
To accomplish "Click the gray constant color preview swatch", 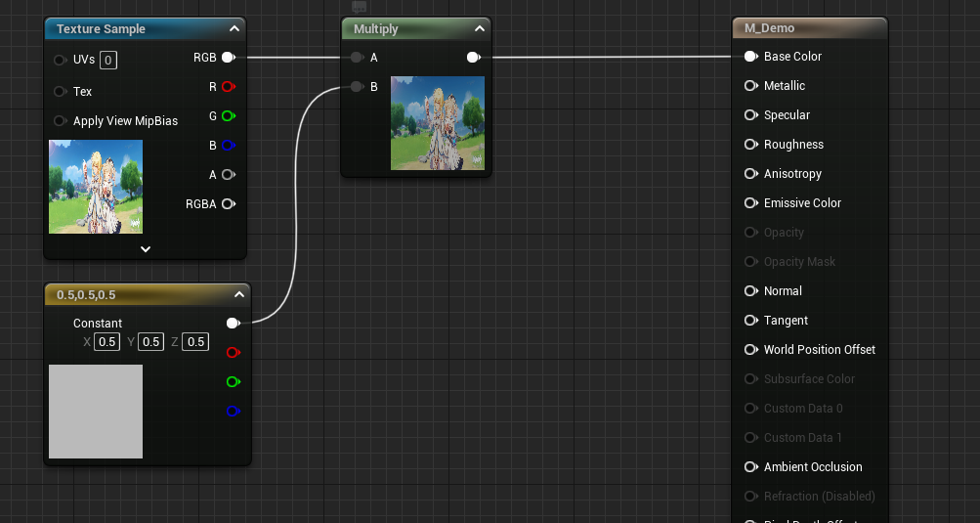I will [x=96, y=412].
